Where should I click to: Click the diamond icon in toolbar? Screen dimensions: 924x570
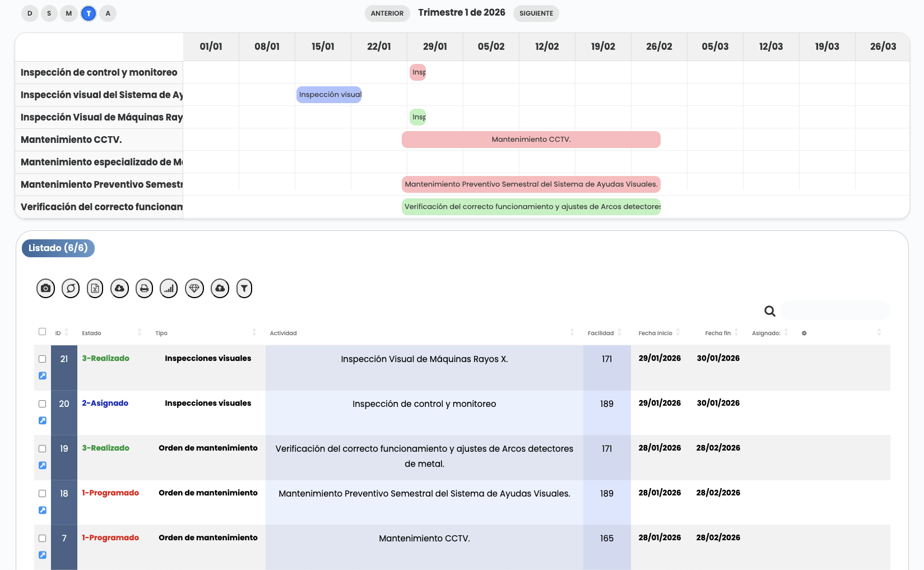coord(194,289)
